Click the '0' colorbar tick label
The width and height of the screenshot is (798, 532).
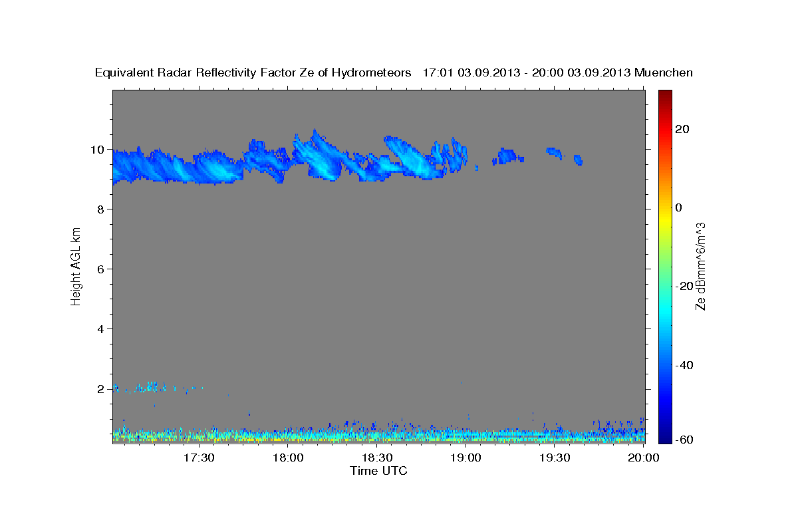pyautogui.click(x=678, y=207)
